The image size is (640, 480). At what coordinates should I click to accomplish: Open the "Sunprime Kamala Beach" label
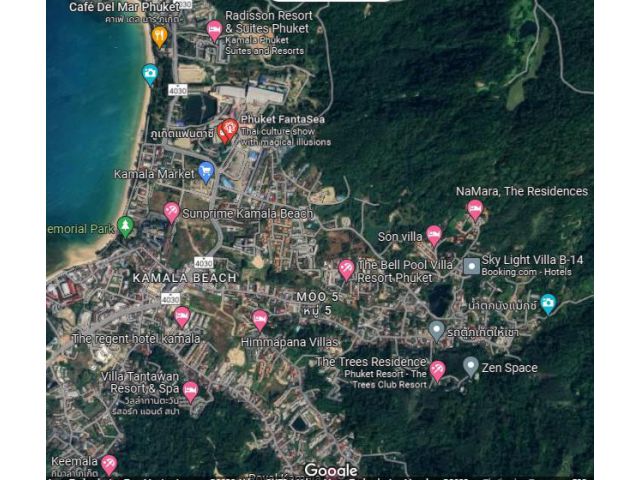(248, 213)
